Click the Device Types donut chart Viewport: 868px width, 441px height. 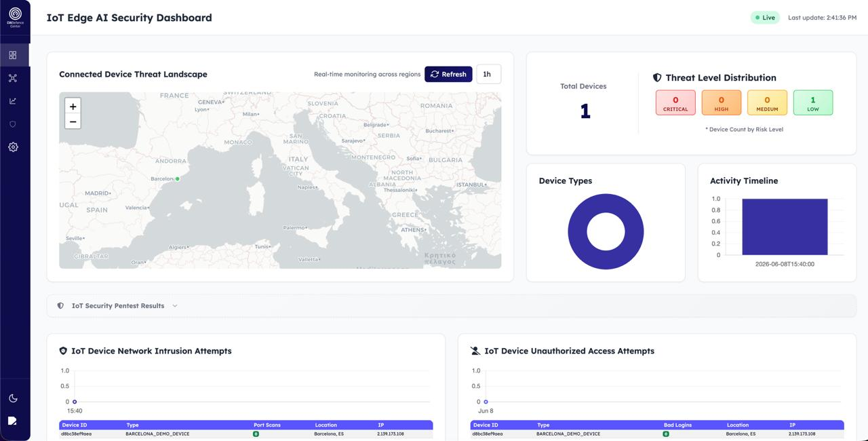[x=606, y=231]
